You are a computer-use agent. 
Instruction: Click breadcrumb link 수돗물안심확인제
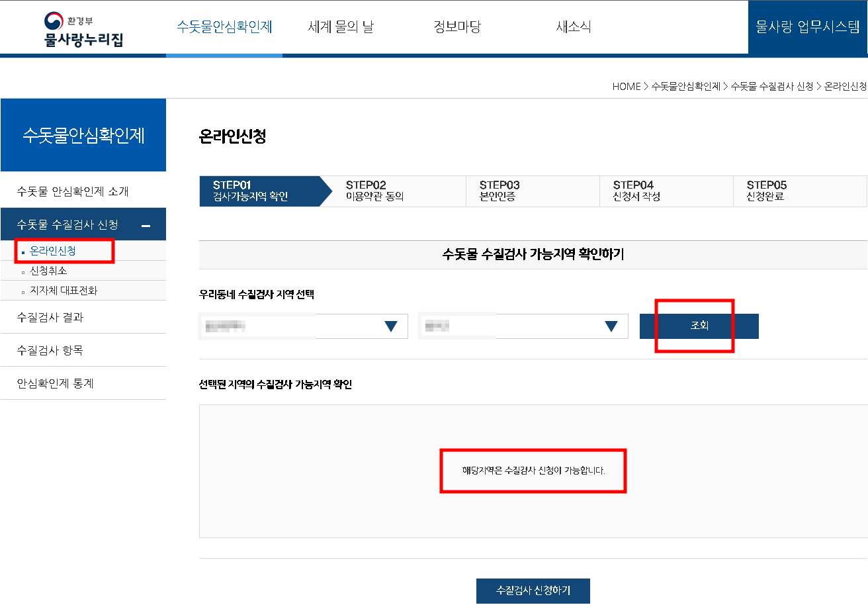pyautogui.click(x=685, y=86)
